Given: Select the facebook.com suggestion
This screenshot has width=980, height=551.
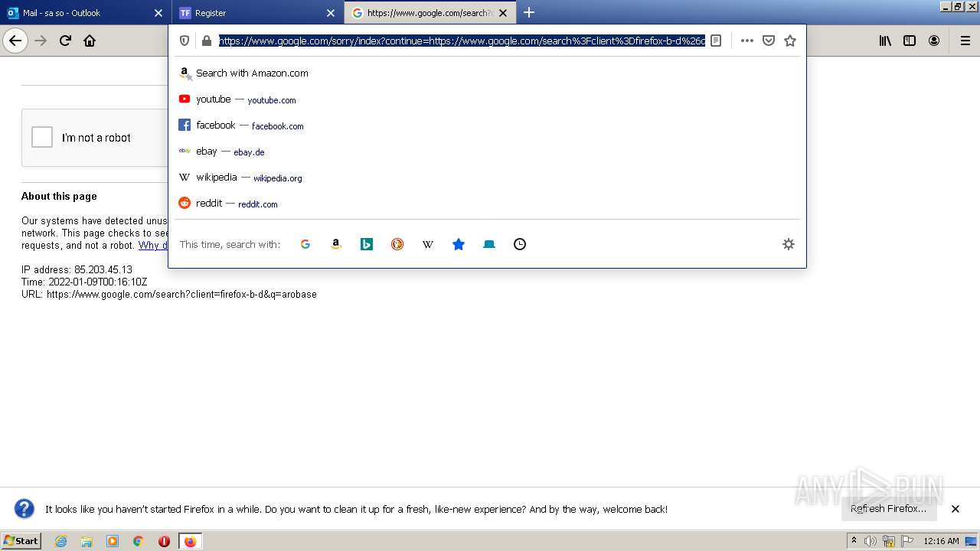Looking at the screenshot, I should click(x=487, y=126).
